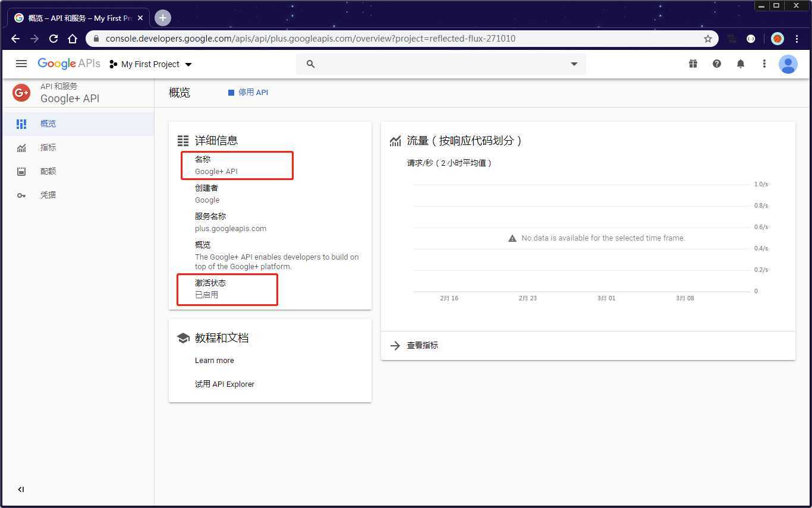Viewport: 812px width, 508px height.
Task: Click the gift icon in the header
Action: coord(693,64)
